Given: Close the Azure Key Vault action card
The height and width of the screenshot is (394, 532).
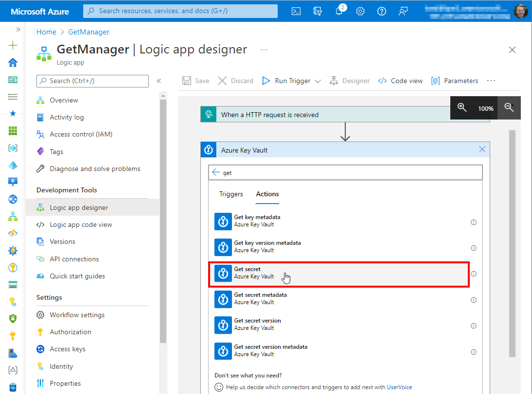Looking at the screenshot, I should (482, 150).
